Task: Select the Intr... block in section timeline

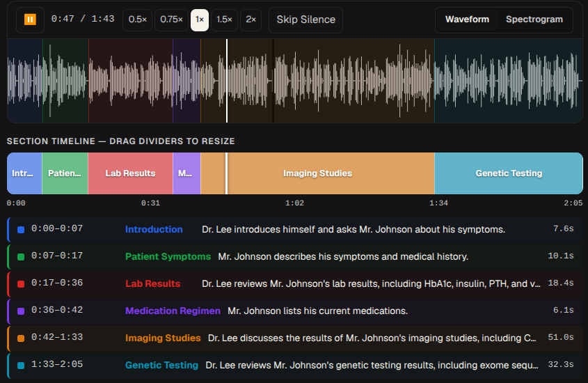Action: 24,173
